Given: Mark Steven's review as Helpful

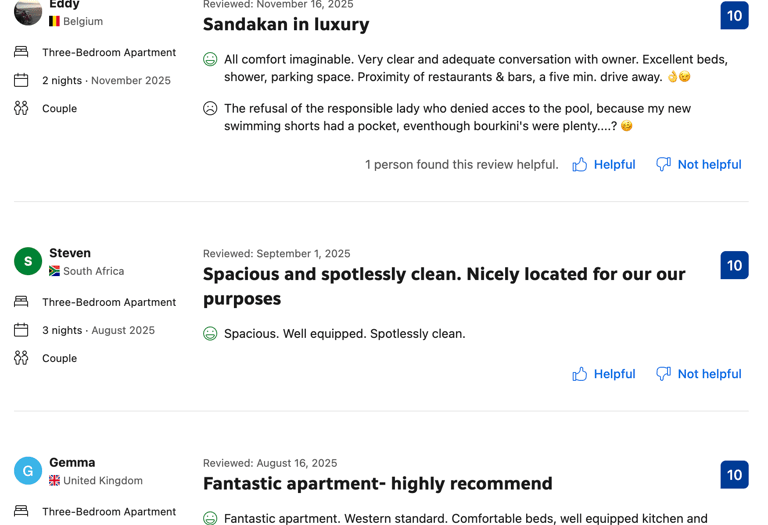Looking at the screenshot, I should (614, 374).
